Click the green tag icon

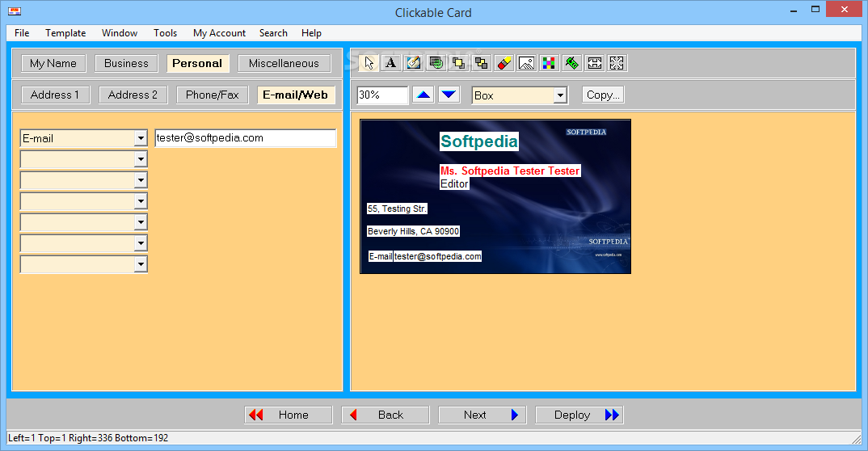pyautogui.click(x=572, y=63)
